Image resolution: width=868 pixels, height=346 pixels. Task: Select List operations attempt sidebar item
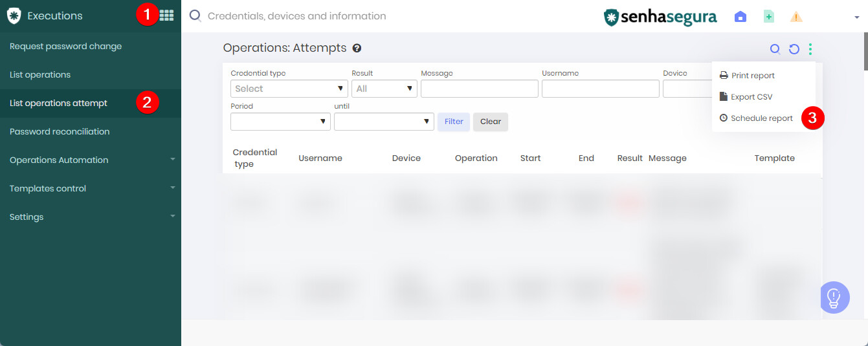coord(91,103)
